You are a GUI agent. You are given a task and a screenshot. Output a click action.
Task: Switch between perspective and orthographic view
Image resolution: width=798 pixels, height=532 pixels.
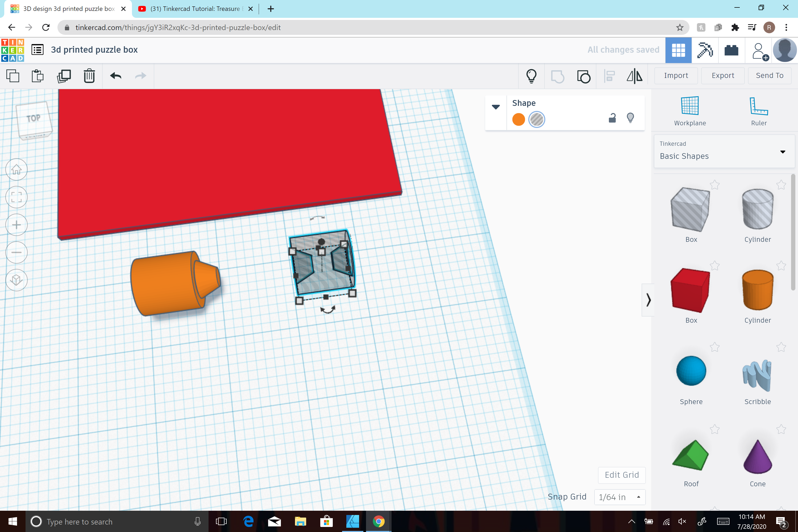point(16,280)
